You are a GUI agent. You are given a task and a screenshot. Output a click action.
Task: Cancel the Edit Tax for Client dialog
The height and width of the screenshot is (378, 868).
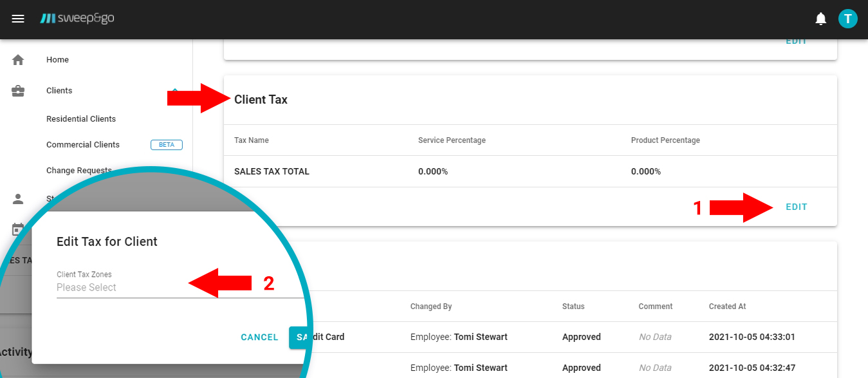(x=259, y=337)
